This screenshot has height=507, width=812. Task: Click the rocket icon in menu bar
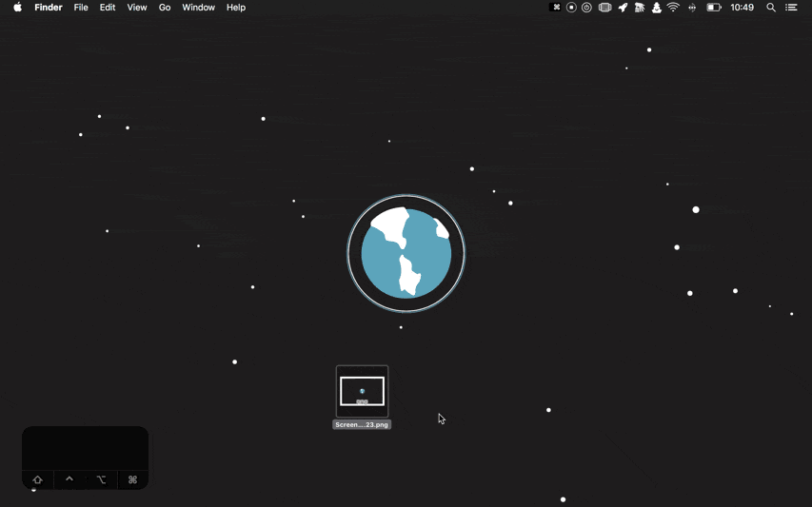coord(623,8)
